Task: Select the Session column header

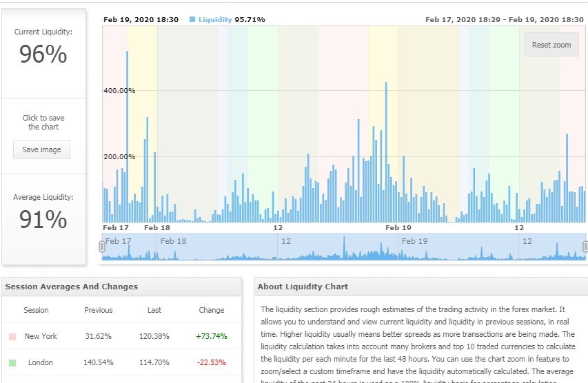Action: point(36,310)
